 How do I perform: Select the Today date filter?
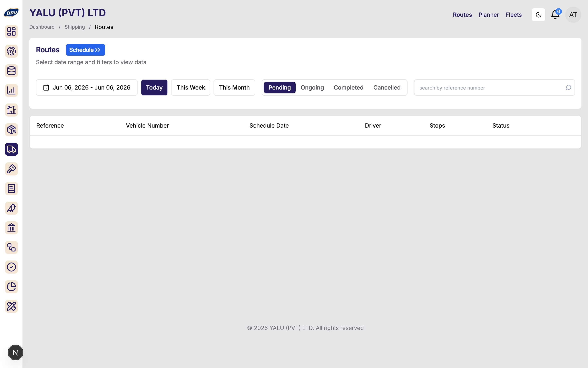154,88
